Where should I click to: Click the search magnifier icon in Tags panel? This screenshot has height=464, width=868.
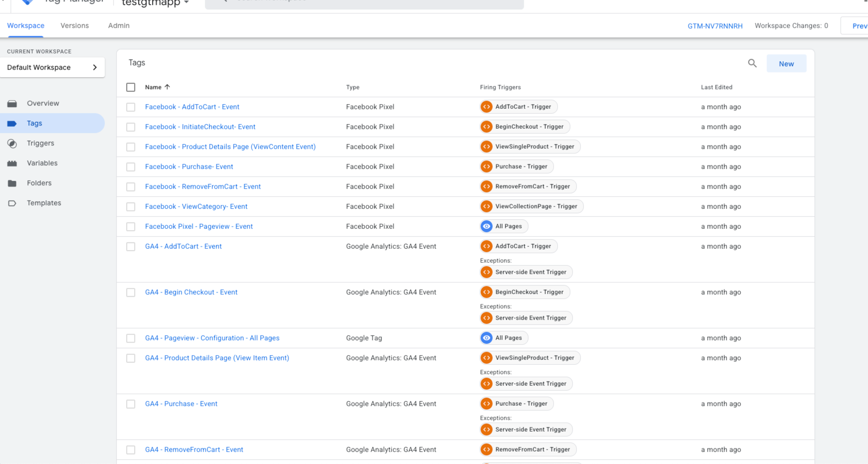tap(752, 63)
